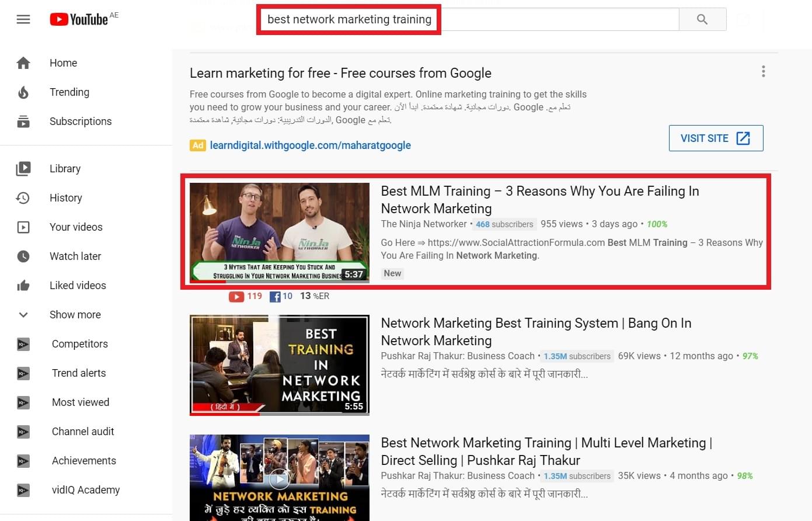This screenshot has height=521, width=812.
Task: Open the Subscriptions sidebar icon
Action: 23,121
